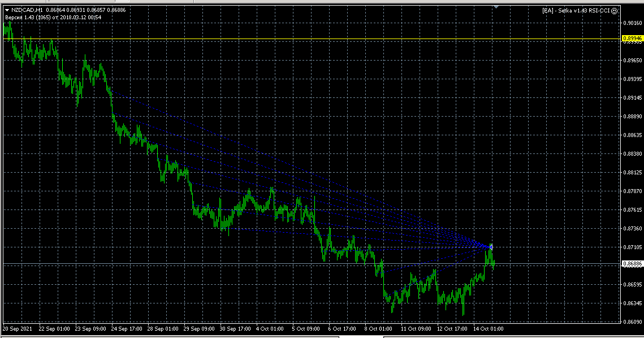Click time axis label 8 Oct 01:00

coord(378,329)
